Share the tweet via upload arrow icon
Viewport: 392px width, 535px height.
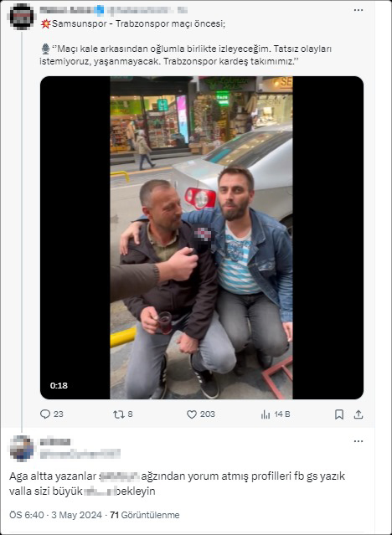click(x=358, y=414)
